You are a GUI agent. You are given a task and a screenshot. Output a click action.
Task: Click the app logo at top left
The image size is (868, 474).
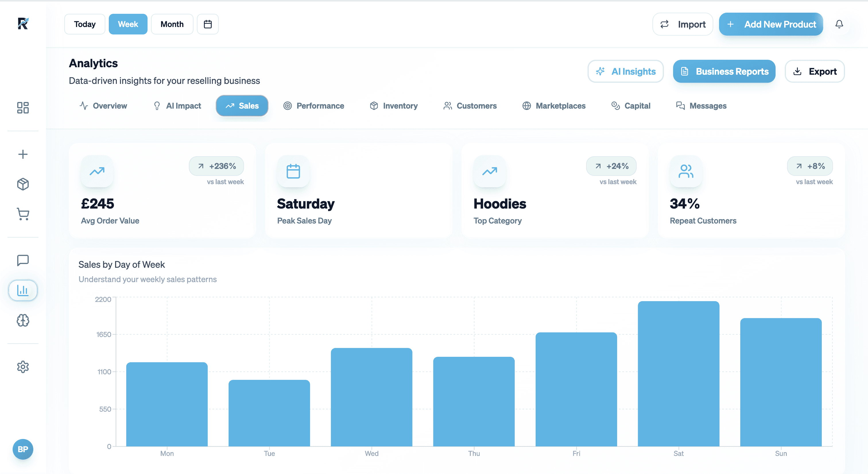tap(23, 24)
